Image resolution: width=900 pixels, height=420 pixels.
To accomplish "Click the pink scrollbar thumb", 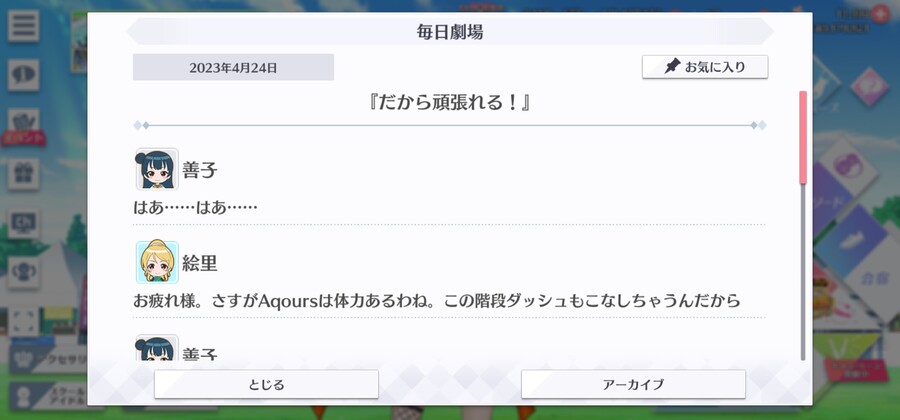I will (x=803, y=138).
